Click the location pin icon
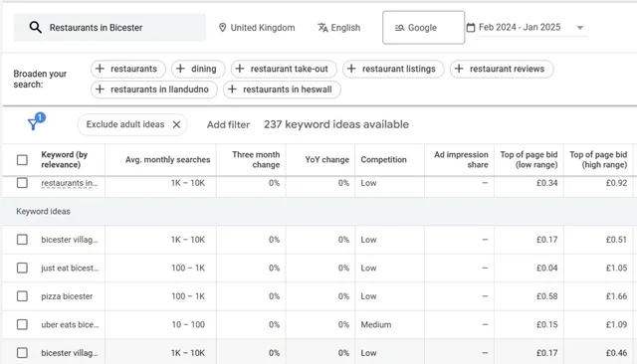This screenshot has height=364, width=637. pos(222,28)
